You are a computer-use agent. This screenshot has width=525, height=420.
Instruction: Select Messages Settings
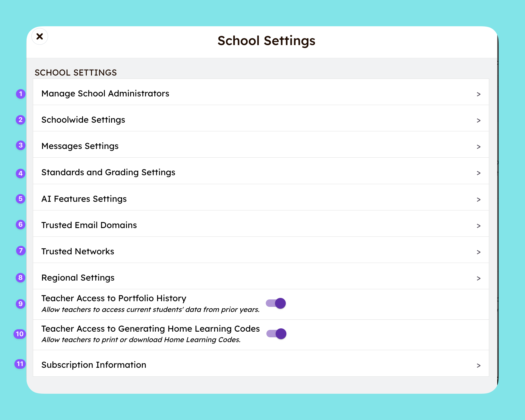point(80,146)
